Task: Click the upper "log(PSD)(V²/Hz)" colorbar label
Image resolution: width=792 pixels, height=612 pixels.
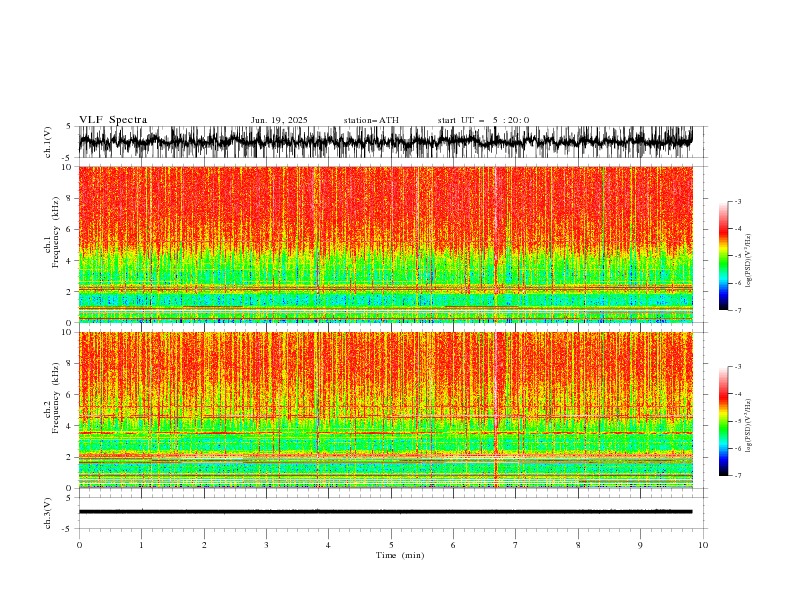Action: point(749,261)
